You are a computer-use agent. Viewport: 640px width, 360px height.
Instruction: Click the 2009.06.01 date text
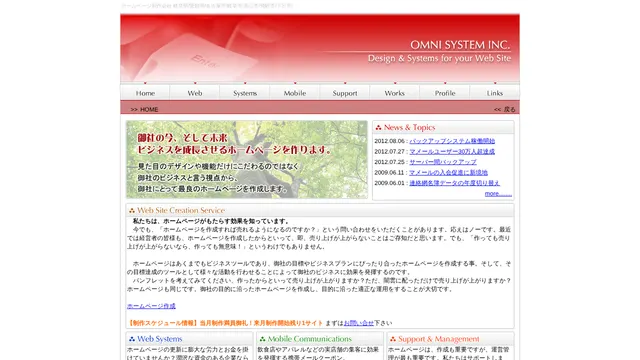[389, 183]
